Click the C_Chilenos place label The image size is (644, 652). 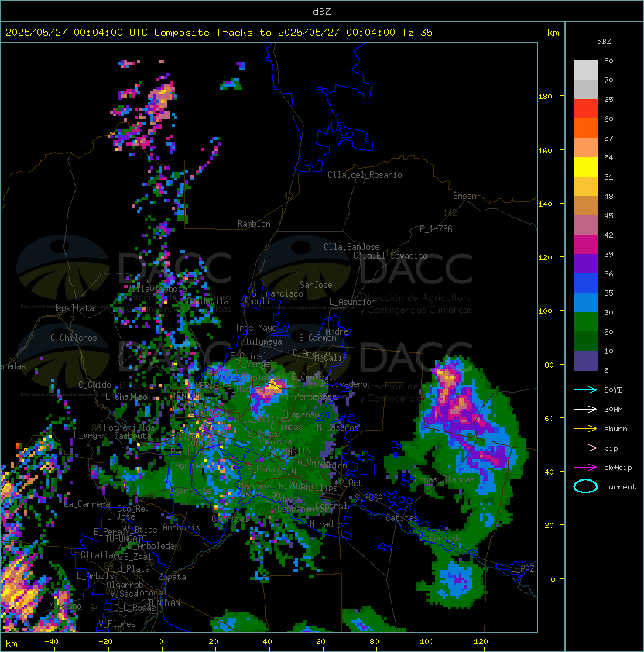pos(74,338)
